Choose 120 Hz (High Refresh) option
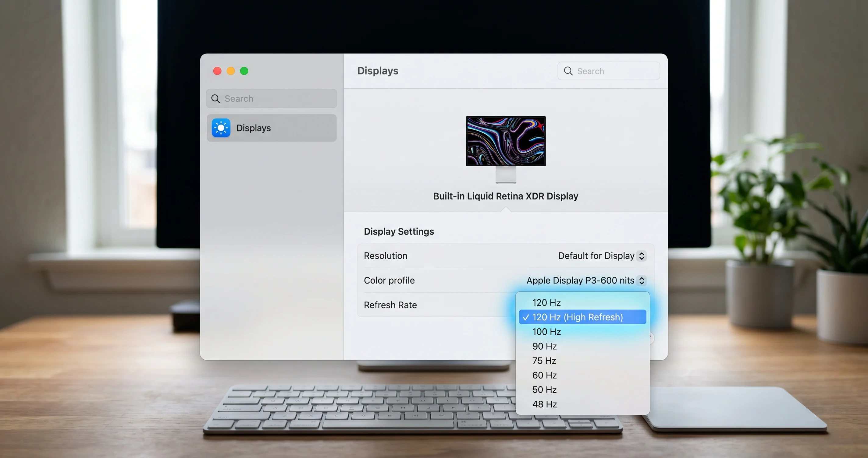The width and height of the screenshot is (868, 458). 582,317
